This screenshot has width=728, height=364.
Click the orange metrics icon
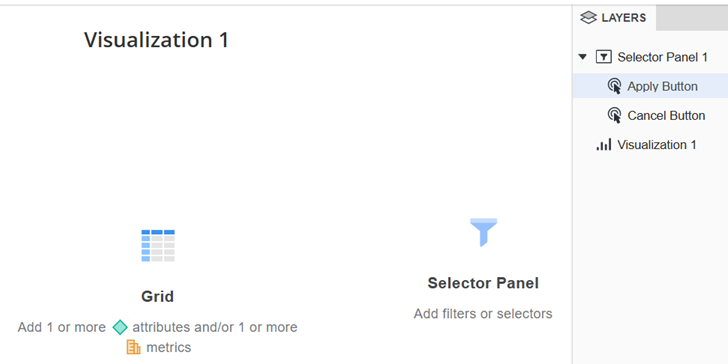point(134,347)
